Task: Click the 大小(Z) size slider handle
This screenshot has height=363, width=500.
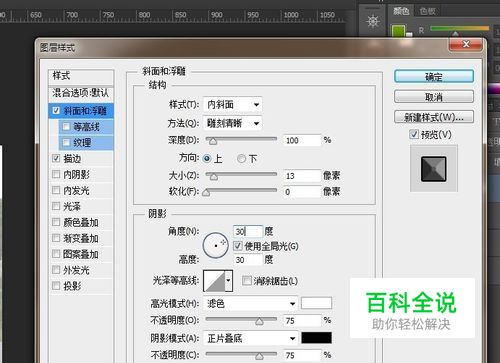Action: (x=213, y=176)
